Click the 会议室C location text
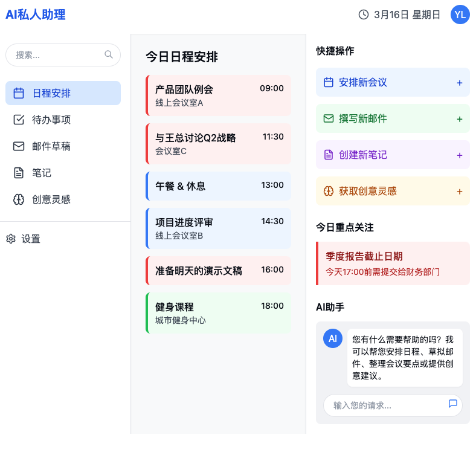476x458 pixels. (171, 151)
